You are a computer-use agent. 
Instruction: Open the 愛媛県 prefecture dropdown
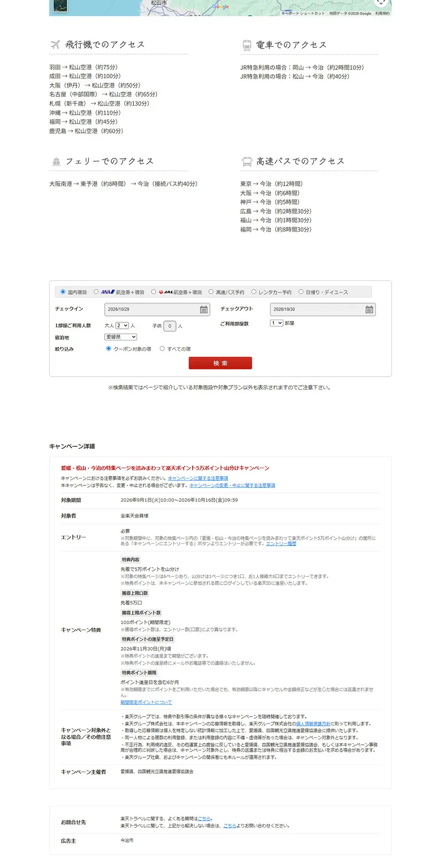(x=120, y=337)
